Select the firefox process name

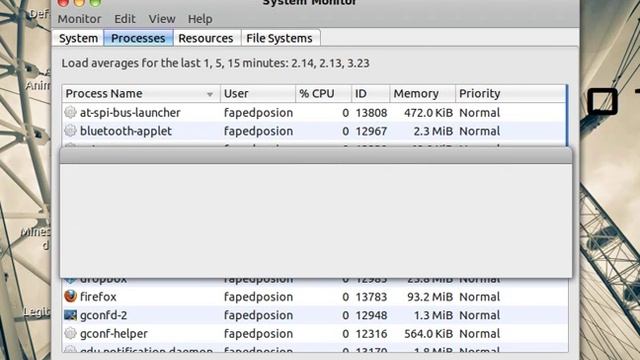[x=98, y=297]
